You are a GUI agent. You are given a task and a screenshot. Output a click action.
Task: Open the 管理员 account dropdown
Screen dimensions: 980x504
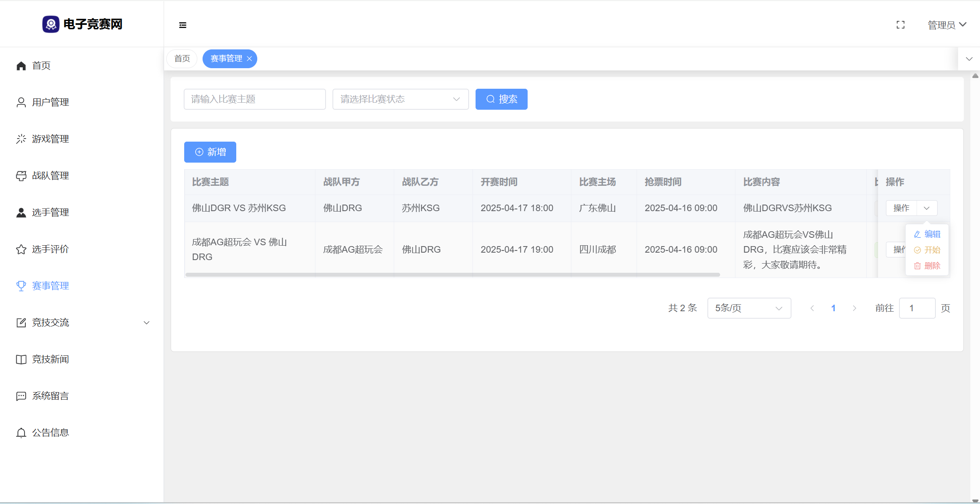point(946,25)
